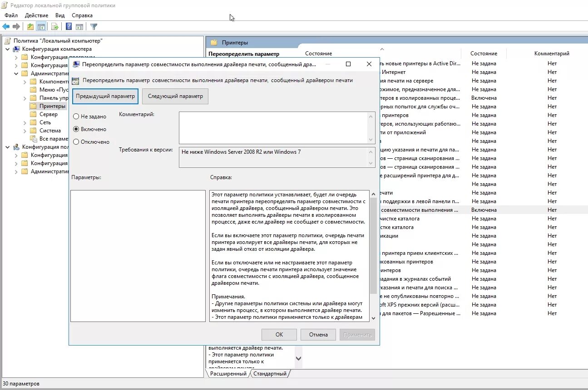Switch to the Стандартный tab
The image size is (588, 390).
click(x=270, y=374)
